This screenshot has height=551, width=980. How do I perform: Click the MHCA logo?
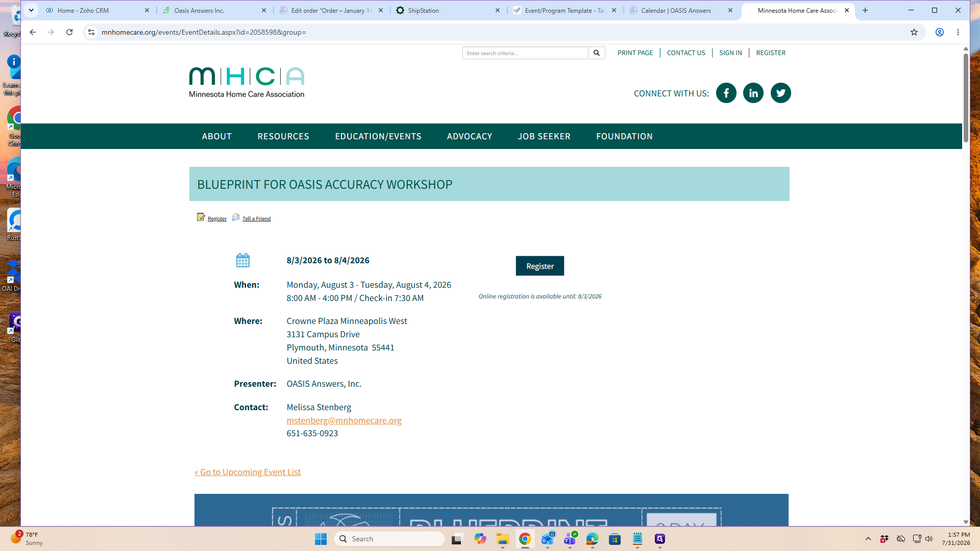tap(247, 82)
